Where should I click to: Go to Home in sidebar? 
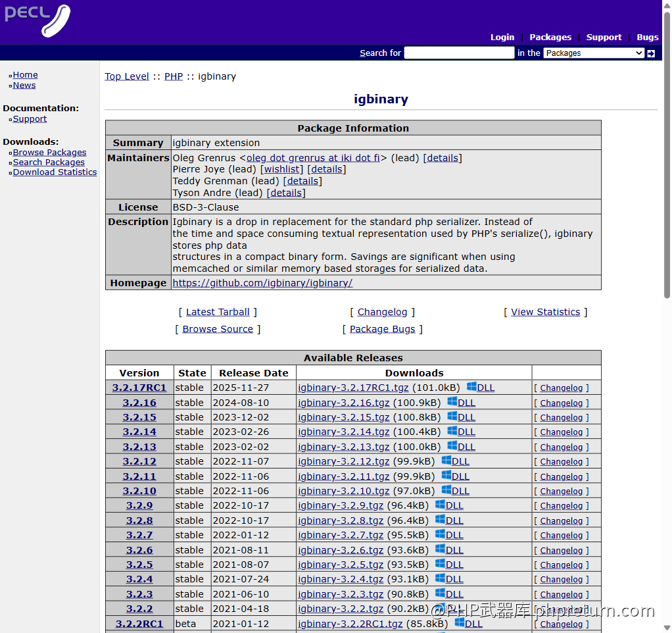click(25, 75)
